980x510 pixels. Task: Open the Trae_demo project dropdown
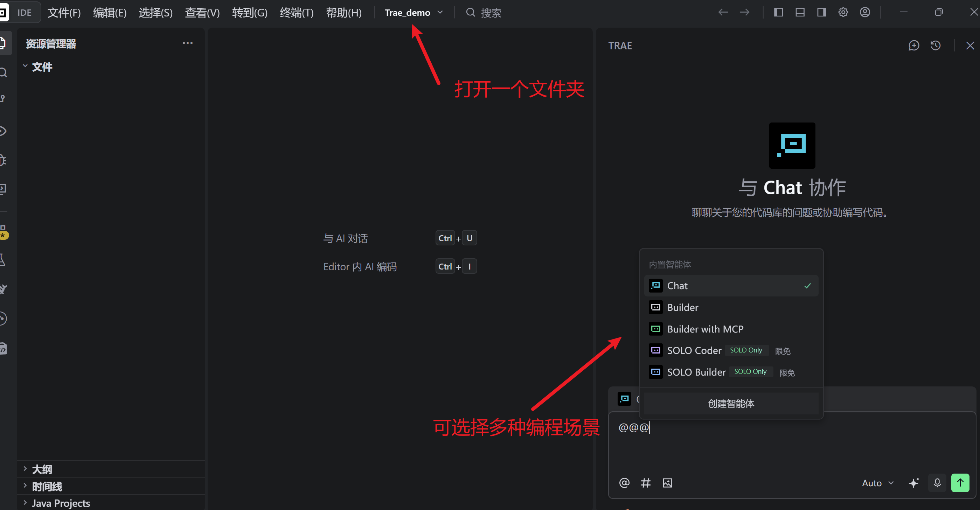point(413,13)
